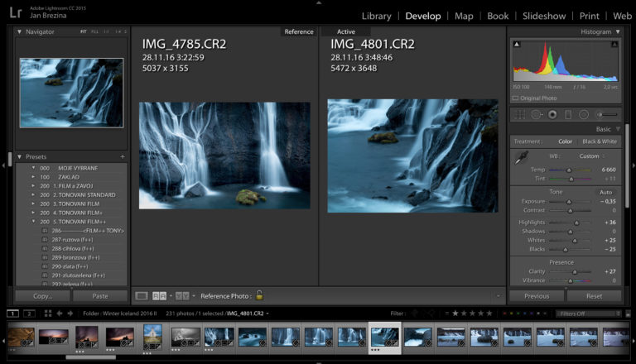Screen dimensions: 636x364
Task: Click the Reset button
Action: (x=594, y=295)
